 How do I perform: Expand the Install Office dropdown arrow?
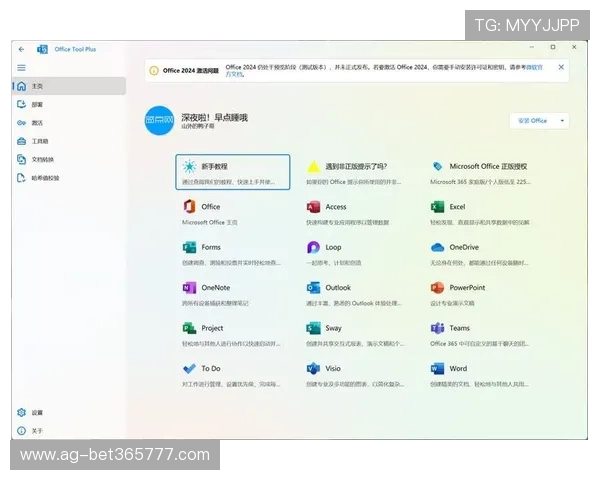(562, 121)
